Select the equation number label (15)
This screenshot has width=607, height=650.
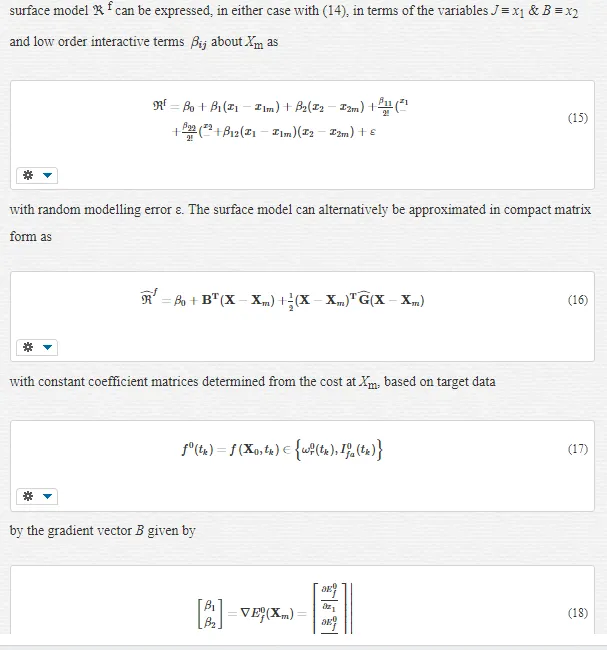click(578, 118)
